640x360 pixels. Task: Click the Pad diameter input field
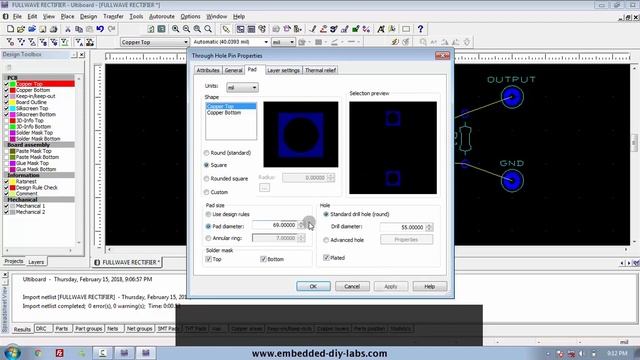[276, 225]
